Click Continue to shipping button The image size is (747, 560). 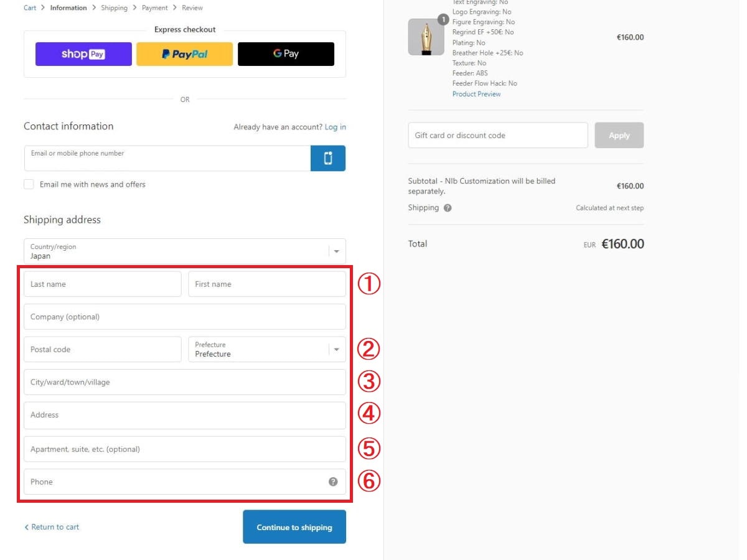294,527
